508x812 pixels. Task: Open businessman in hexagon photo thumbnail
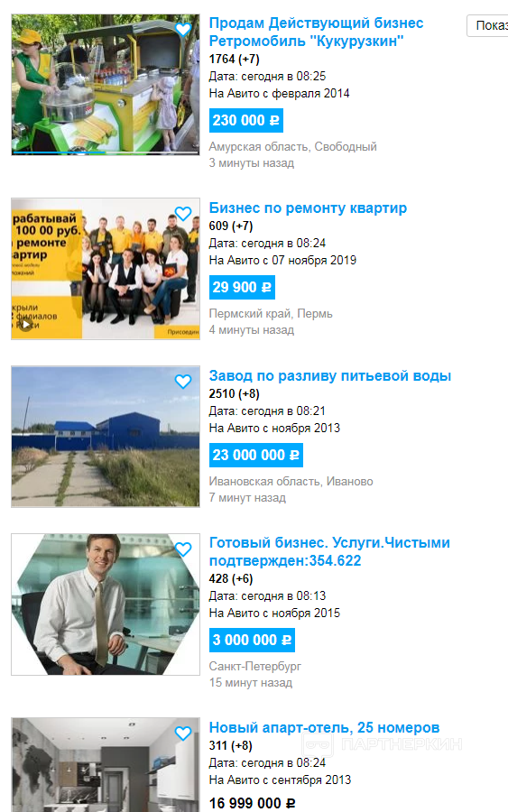[106, 604]
